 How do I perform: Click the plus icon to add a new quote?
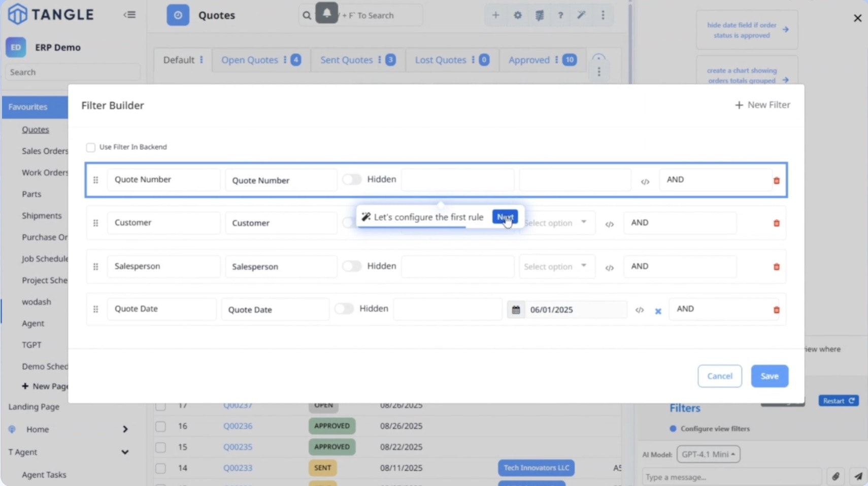point(496,15)
